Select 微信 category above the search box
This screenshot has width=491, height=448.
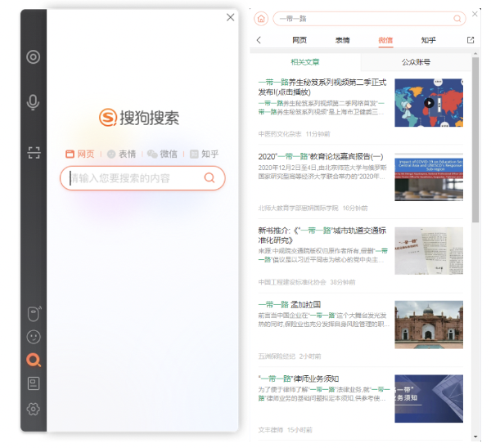coord(163,154)
